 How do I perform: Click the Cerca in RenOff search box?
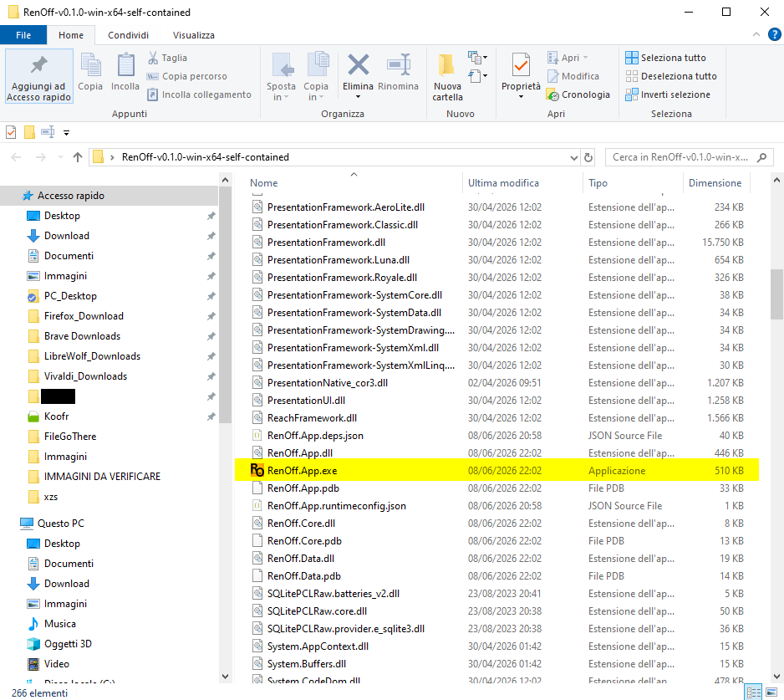click(x=689, y=157)
